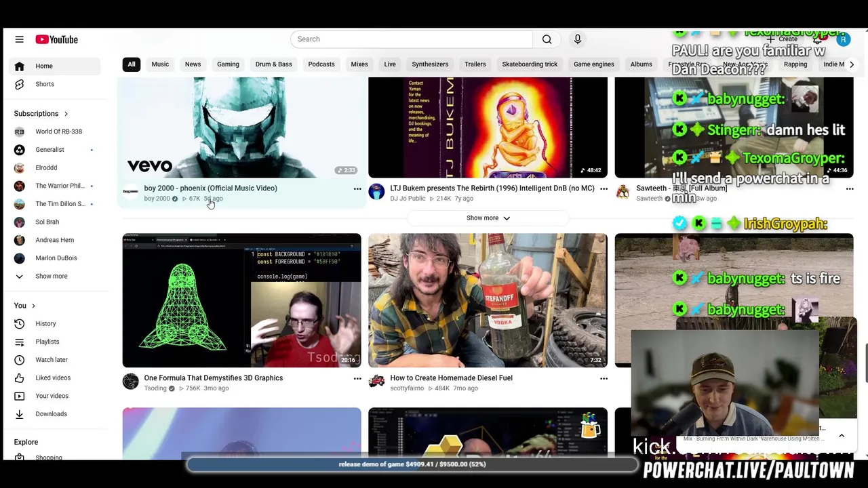This screenshot has height=488, width=868.
Task: Expand Show more videos row
Action: (488, 218)
